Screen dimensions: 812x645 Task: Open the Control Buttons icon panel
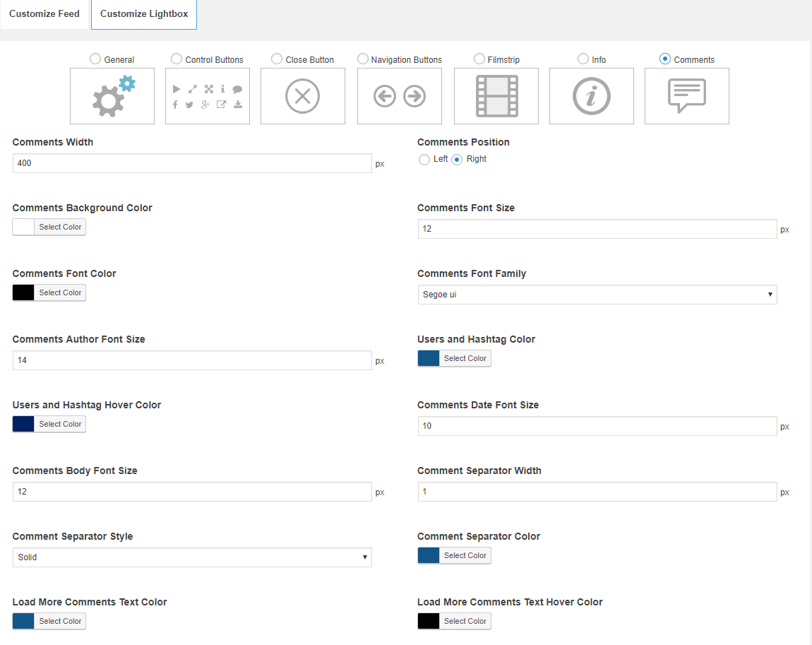(x=208, y=96)
